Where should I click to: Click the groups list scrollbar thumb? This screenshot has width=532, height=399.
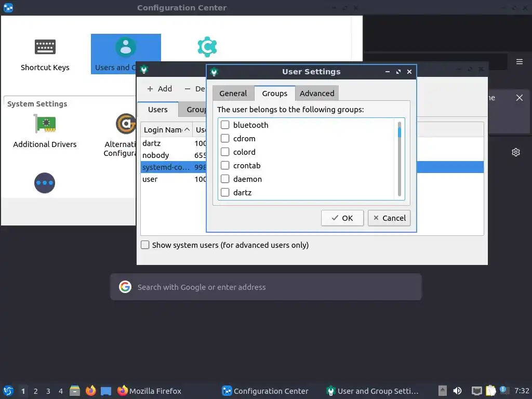pyautogui.click(x=400, y=132)
